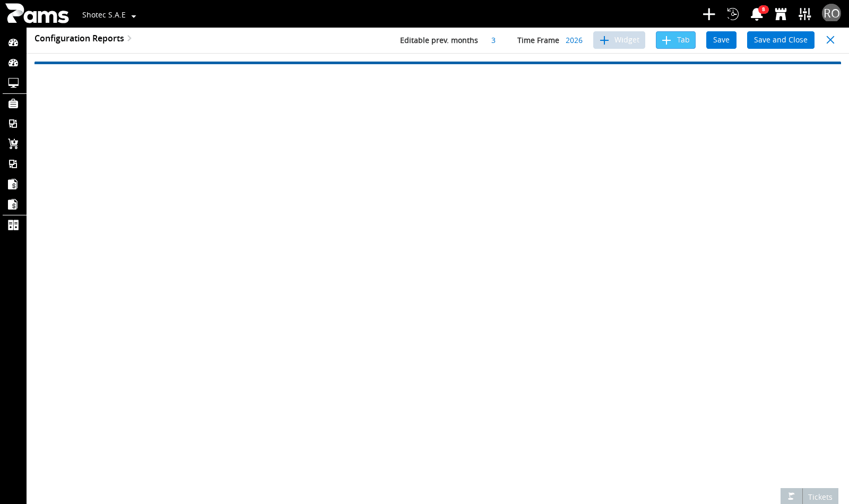The width and height of the screenshot is (849, 504).
Task: Open the briefcase sidebar icon
Action: 13,103
